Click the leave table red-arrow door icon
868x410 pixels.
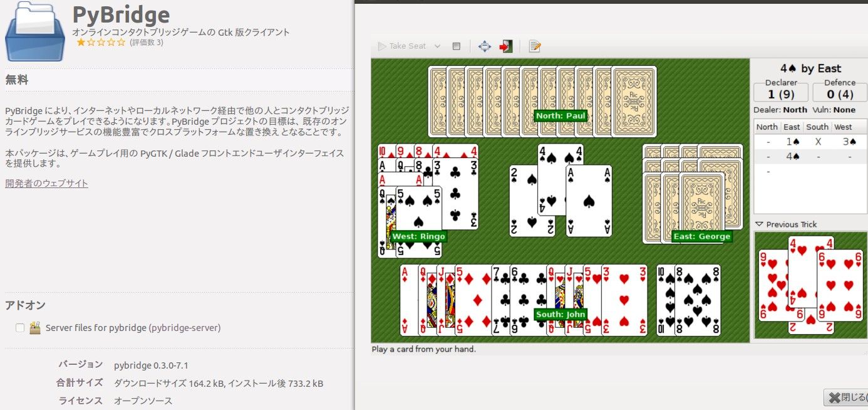506,46
